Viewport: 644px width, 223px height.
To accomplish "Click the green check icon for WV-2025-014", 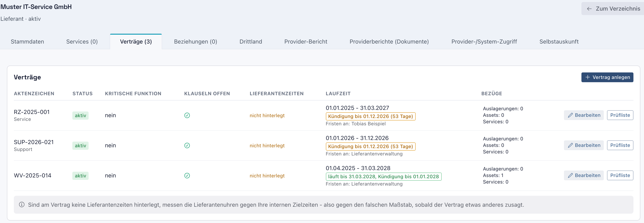I will pos(187,175).
